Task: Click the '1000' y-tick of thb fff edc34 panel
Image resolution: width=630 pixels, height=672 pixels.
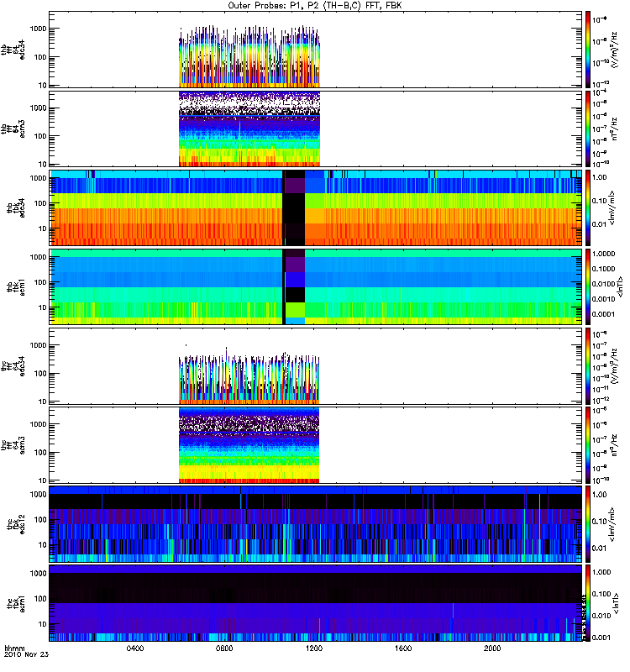Action: [38, 29]
